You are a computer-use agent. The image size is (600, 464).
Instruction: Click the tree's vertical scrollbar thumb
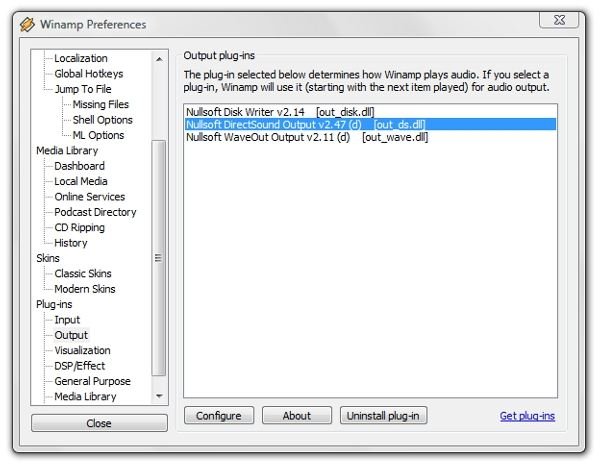pos(159,258)
